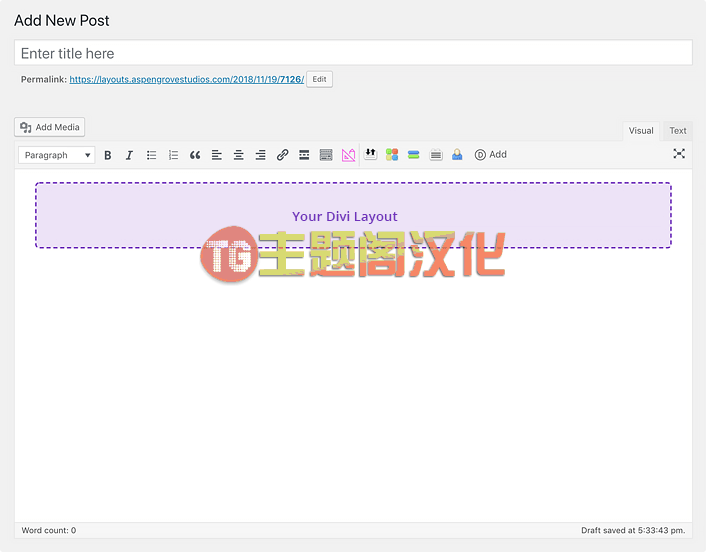Open the Paragraph format dropdown

coord(57,155)
